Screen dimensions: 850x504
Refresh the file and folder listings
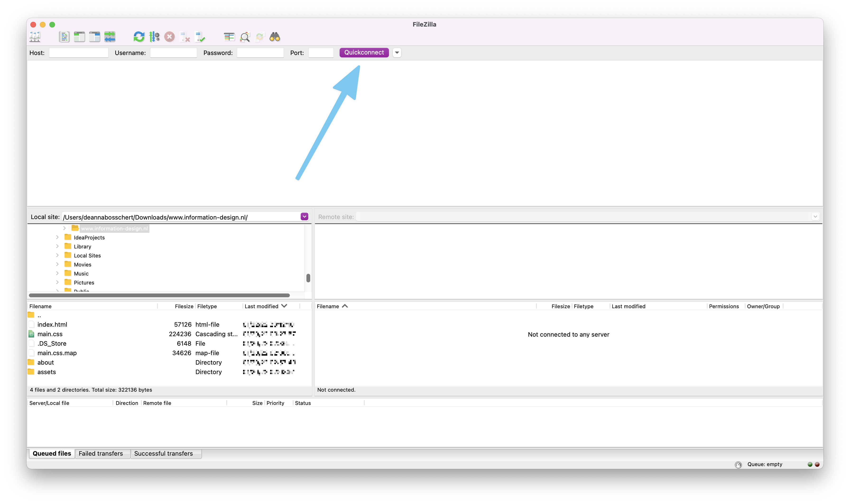(x=139, y=37)
